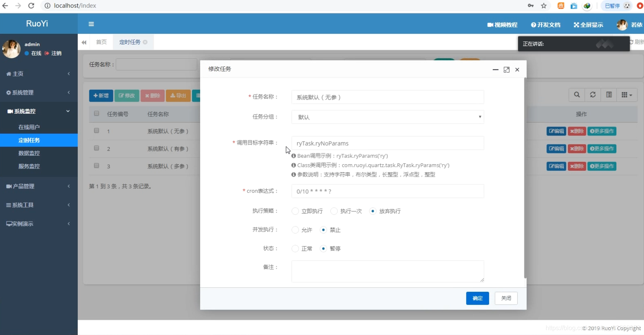Open the 任务分组 dropdown
The height and width of the screenshot is (335, 644).
coord(387,117)
